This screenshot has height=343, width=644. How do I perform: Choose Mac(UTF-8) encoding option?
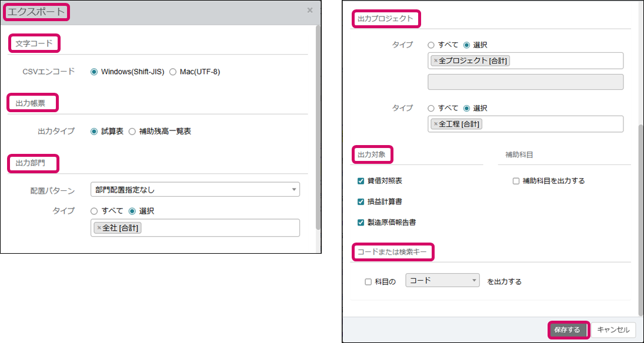[x=173, y=72]
